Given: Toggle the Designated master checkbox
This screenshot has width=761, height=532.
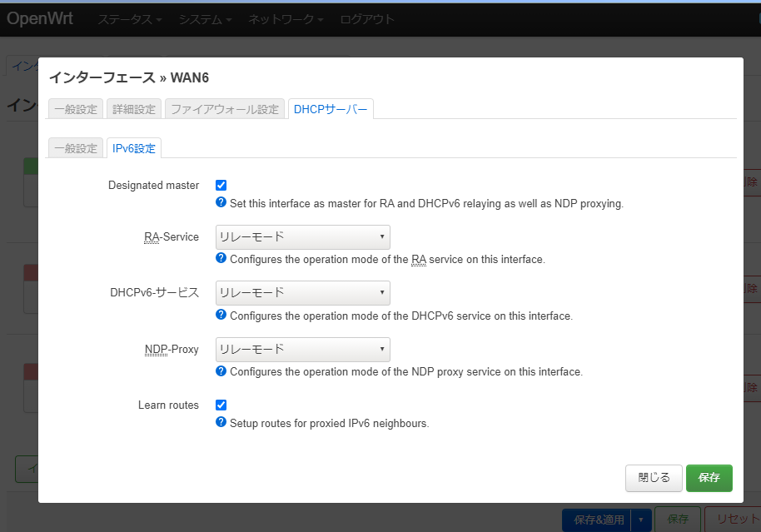Looking at the screenshot, I should (221, 185).
